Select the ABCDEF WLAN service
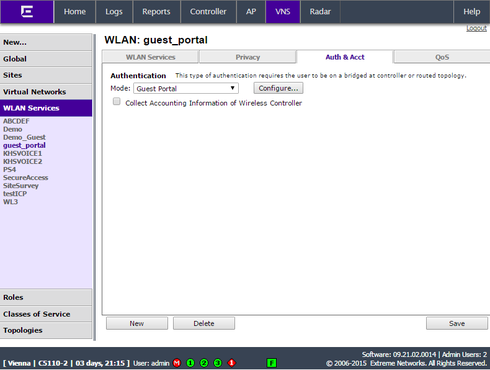 16,121
